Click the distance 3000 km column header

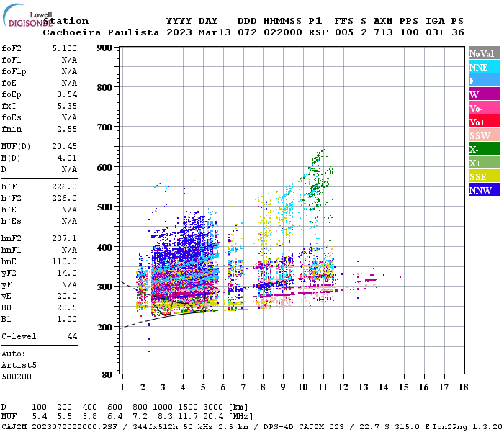click(213, 407)
